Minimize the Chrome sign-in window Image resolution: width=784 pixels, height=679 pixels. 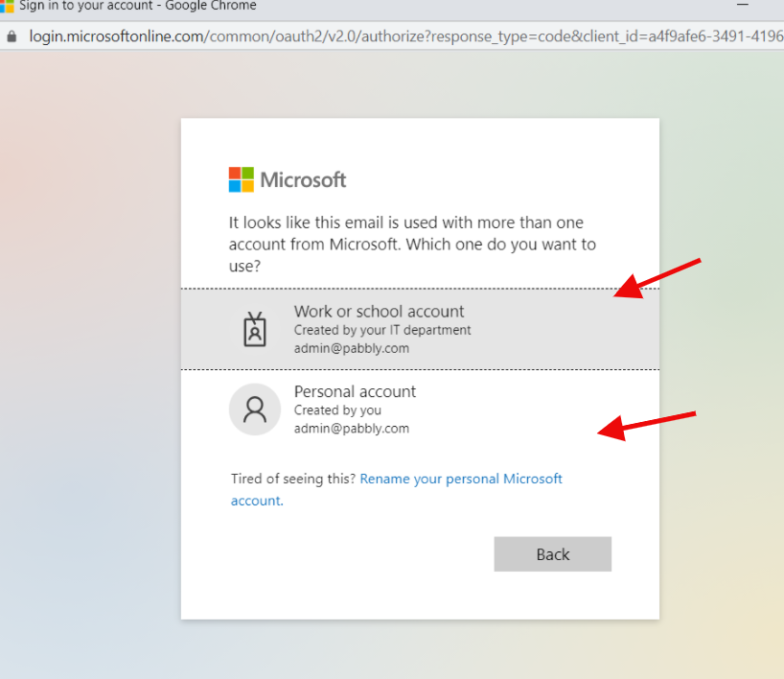pyautogui.click(x=743, y=5)
